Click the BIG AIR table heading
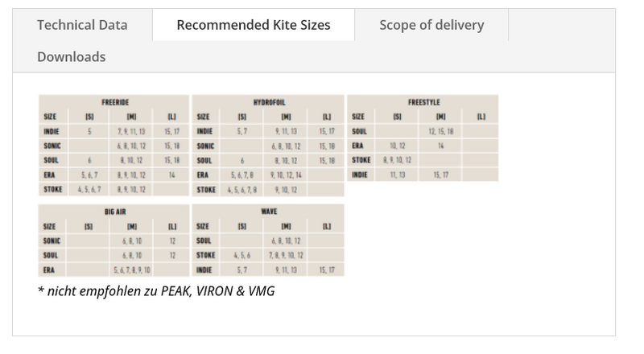 click(114, 211)
